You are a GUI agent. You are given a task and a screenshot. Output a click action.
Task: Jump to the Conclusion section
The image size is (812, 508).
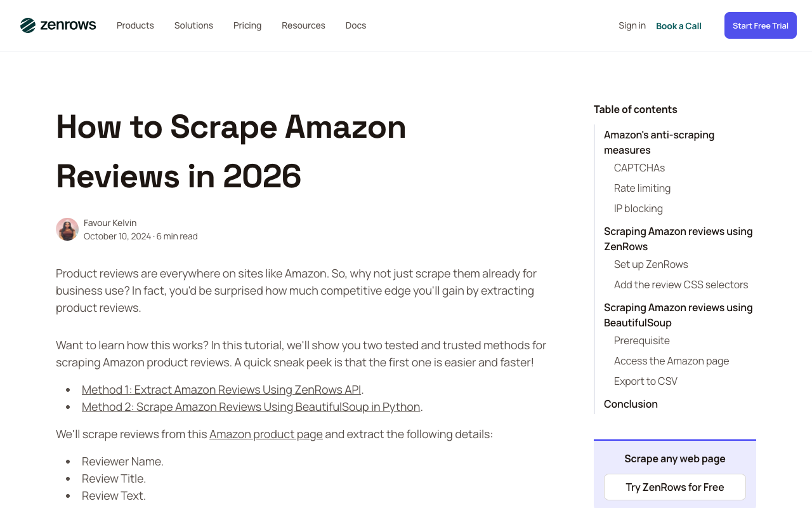[x=631, y=404]
